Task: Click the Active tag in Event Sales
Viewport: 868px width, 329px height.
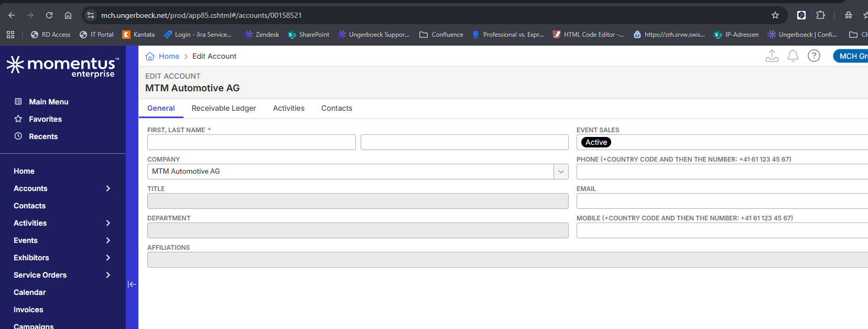Action: pos(596,142)
